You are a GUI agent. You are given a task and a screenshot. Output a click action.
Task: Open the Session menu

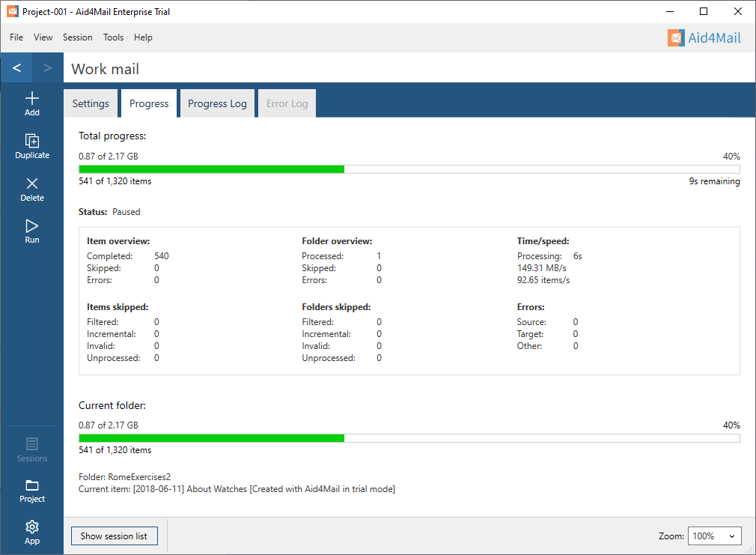pos(77,37)
